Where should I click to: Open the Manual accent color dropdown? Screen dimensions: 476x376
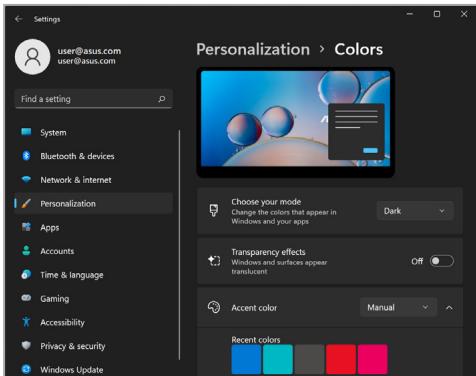point(398,307)
